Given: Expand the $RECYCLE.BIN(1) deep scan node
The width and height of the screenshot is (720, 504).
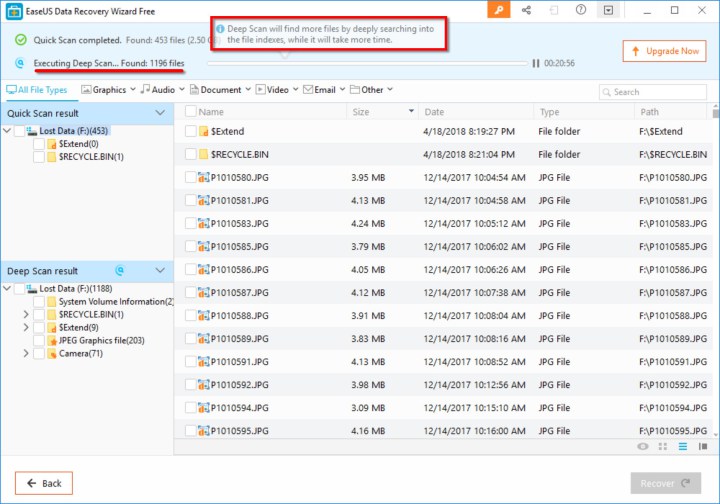Looking at the screenshot, I should click(25, 314).
